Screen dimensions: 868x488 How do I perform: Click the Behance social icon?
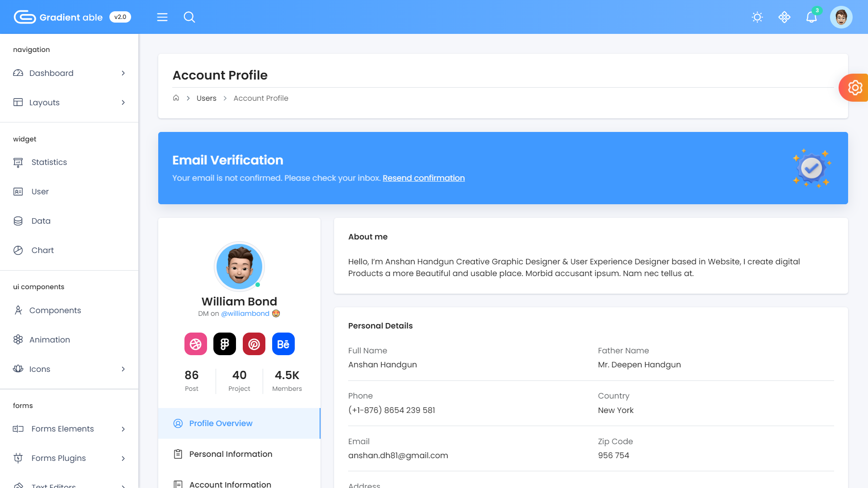(x=283, y=344)
